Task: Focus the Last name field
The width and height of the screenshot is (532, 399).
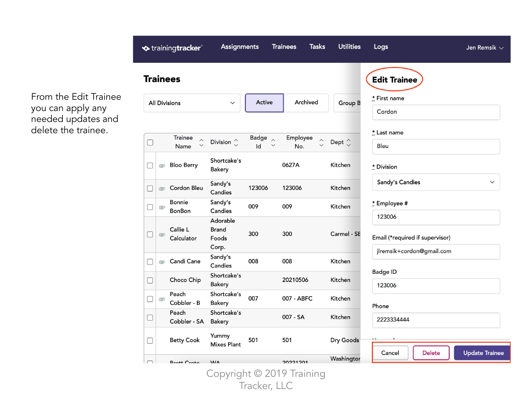Action: [436, 146]
